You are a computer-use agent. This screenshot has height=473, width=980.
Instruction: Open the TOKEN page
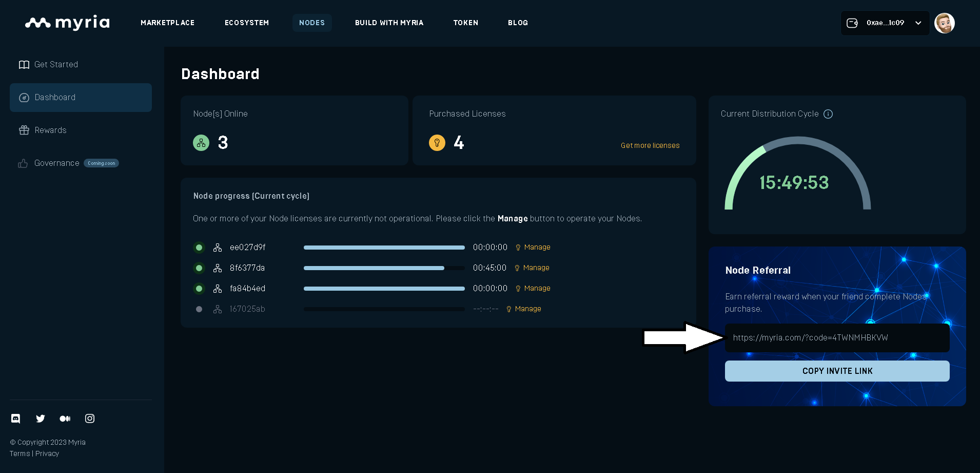click(466, 23)
